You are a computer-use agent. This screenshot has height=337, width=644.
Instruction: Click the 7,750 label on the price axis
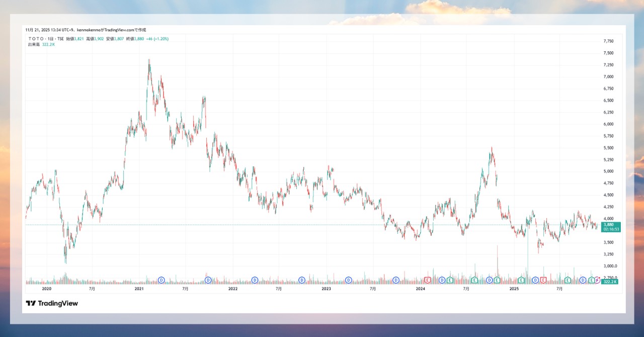608,41
